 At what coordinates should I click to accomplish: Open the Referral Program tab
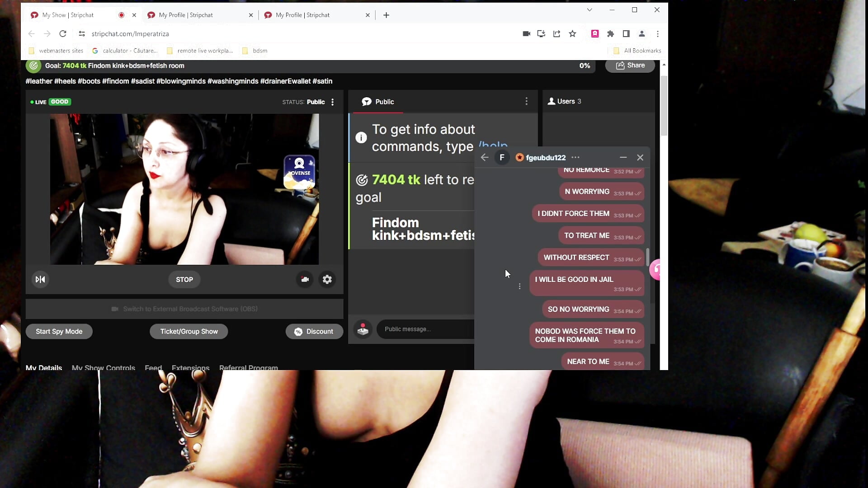249,367
